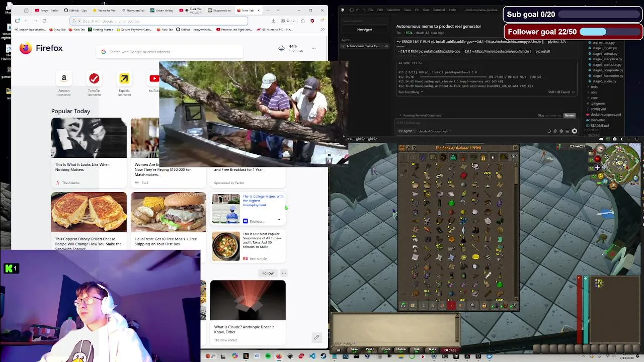644x362 pixels.
Task: Open VS Code icon in bottom taskbar
Action: click(x=312, y=356)
